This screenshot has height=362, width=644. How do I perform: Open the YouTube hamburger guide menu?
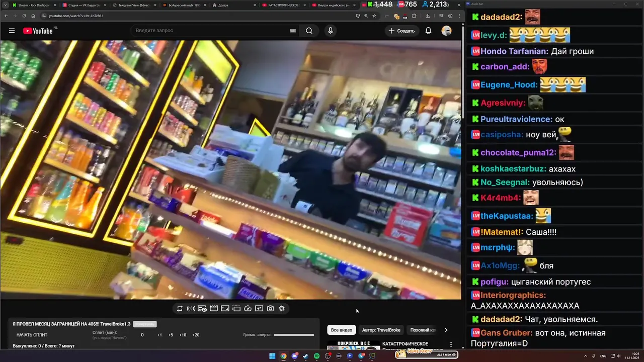coord(12,31)
